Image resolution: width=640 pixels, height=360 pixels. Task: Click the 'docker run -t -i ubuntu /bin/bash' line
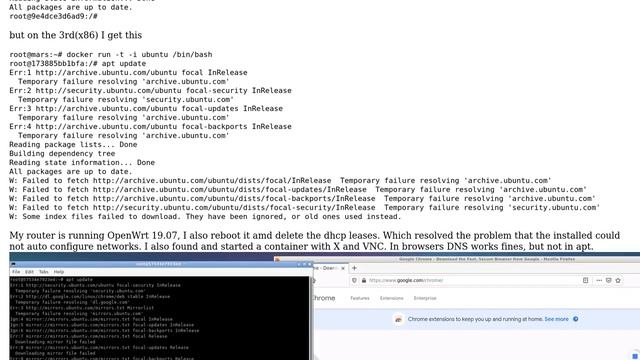point(111,54)
